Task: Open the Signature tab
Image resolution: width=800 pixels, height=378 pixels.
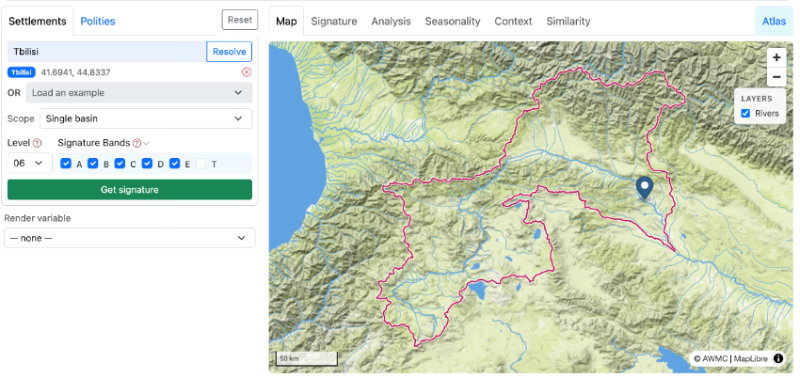Action: (x=334, y=21)
